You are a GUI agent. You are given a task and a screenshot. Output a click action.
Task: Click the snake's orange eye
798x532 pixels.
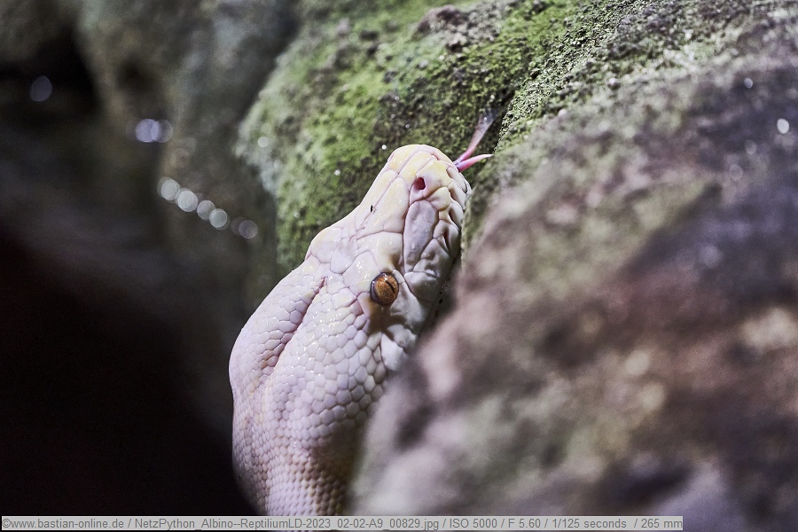384,288
